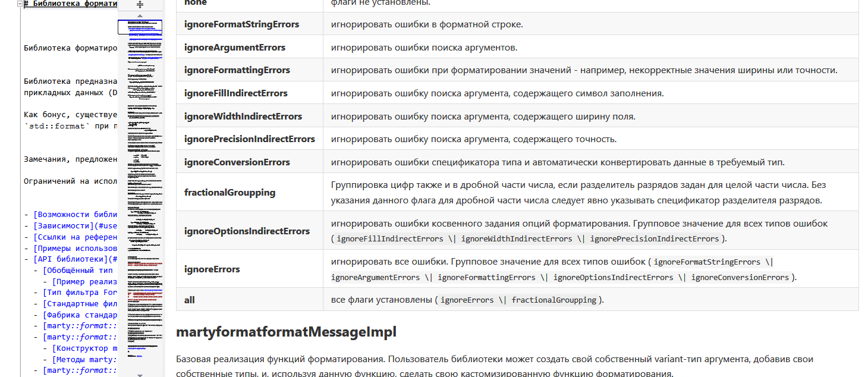Click the '[Зависимости](#use' line in the editor
Viewport: 868px width, 377px height.
[x=75, y=225]
